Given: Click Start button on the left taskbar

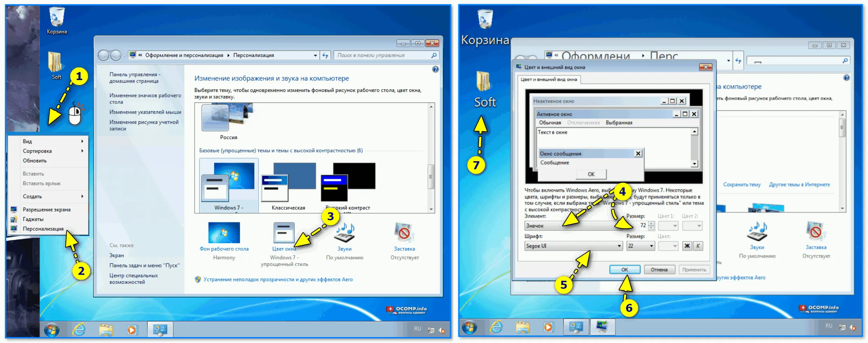Looking at the screenshot, I should tap(51, 329).
